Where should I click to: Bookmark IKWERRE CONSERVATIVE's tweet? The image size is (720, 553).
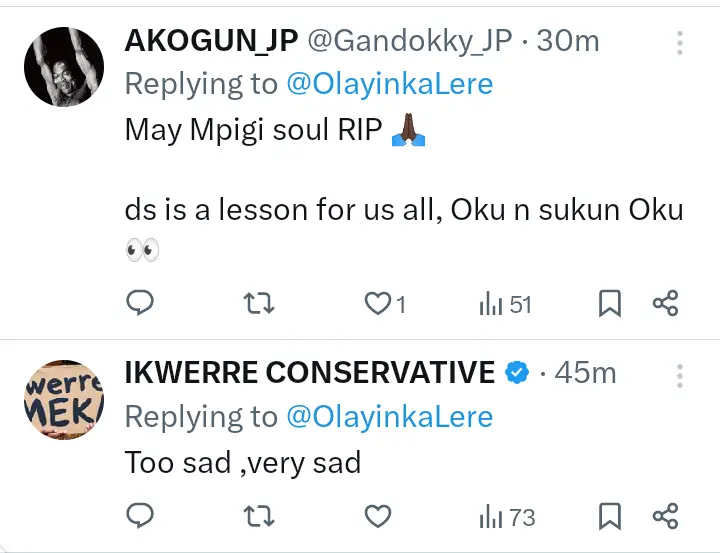click(x=611, y=516)
